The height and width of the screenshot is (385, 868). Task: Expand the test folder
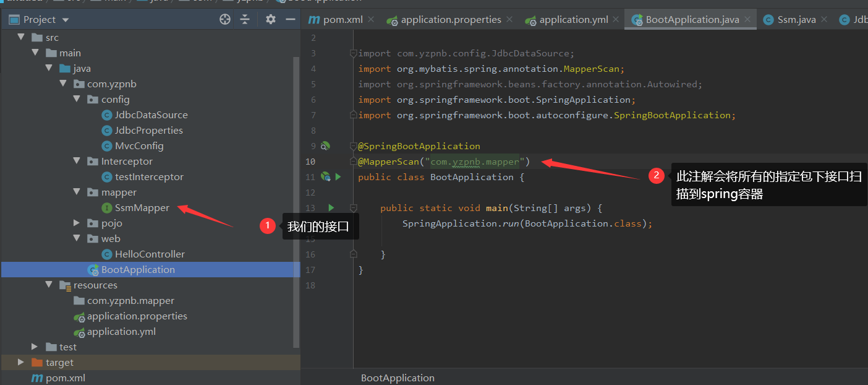35,347
